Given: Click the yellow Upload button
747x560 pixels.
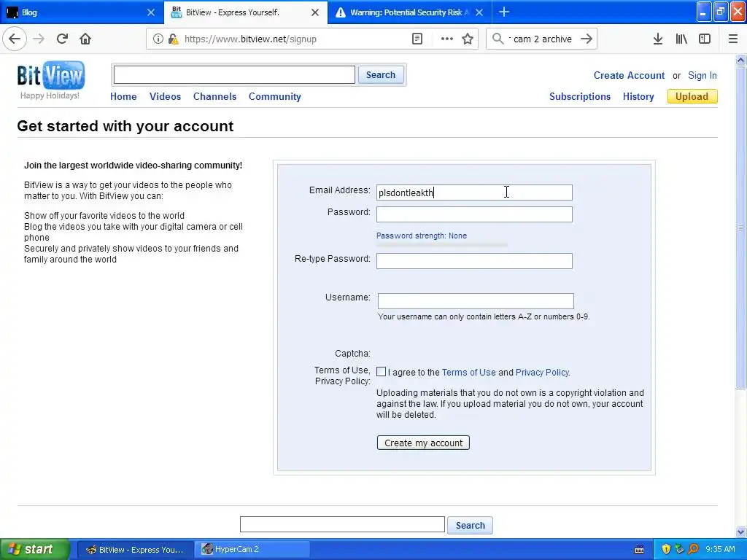Looking at the screenshot, I should (692, 97).
